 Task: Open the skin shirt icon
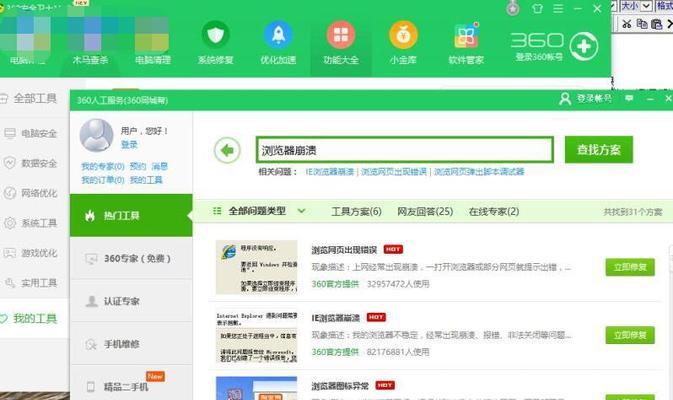[x=537, y=8]
